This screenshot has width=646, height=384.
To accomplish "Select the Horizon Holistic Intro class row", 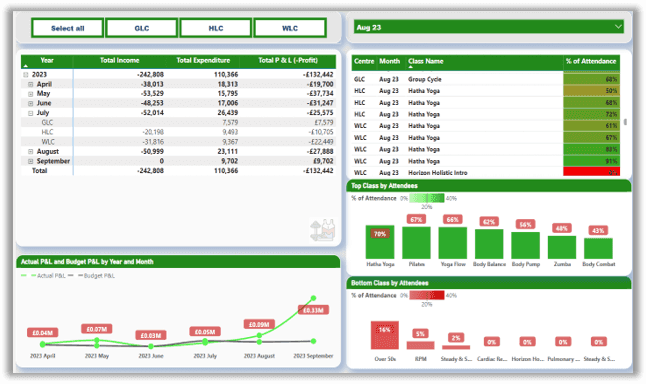I will (486, 173).
